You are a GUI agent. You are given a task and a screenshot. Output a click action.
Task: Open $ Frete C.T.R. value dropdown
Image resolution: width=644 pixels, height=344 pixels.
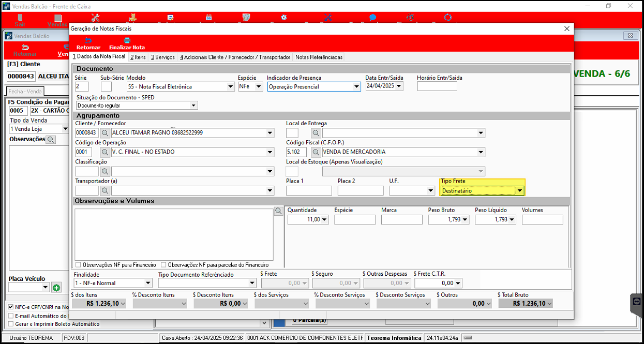click(x=458, y=283)
